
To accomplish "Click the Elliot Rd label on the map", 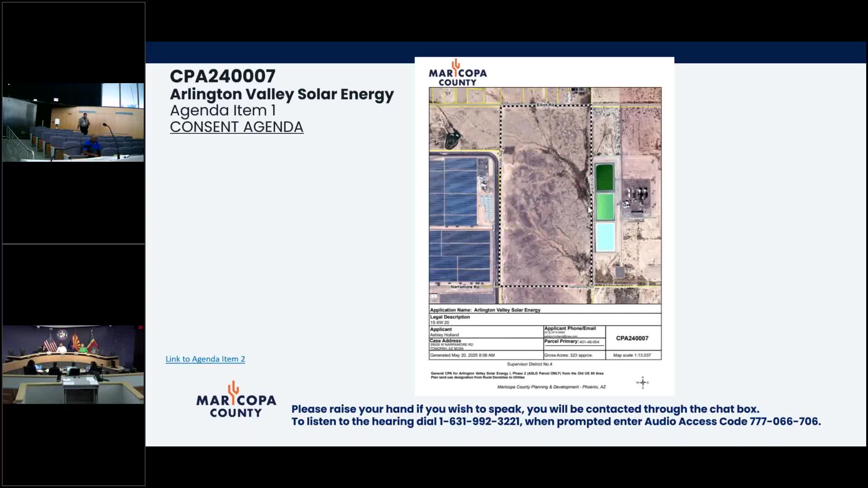I will coord(545,105).
